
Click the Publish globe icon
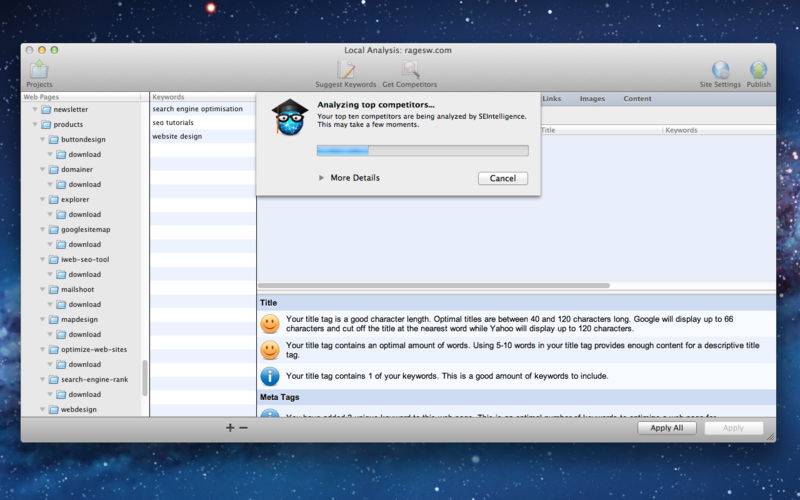click(758, 69)
